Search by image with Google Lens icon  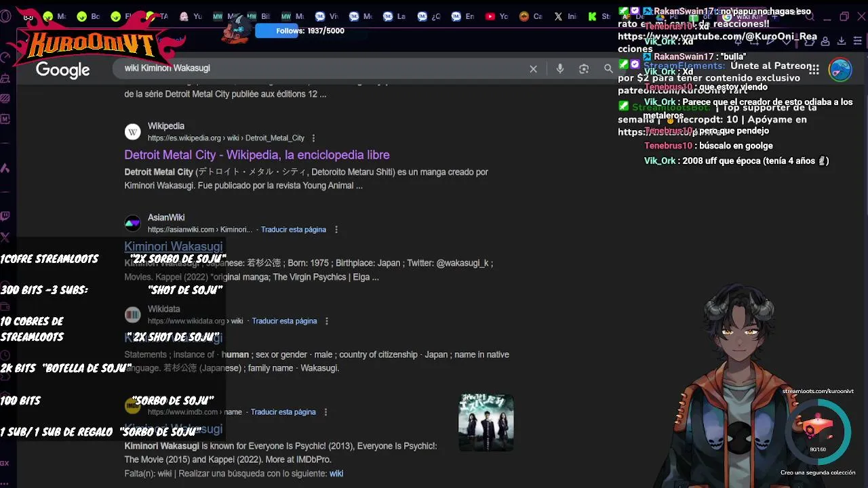[x=584, y=68]
